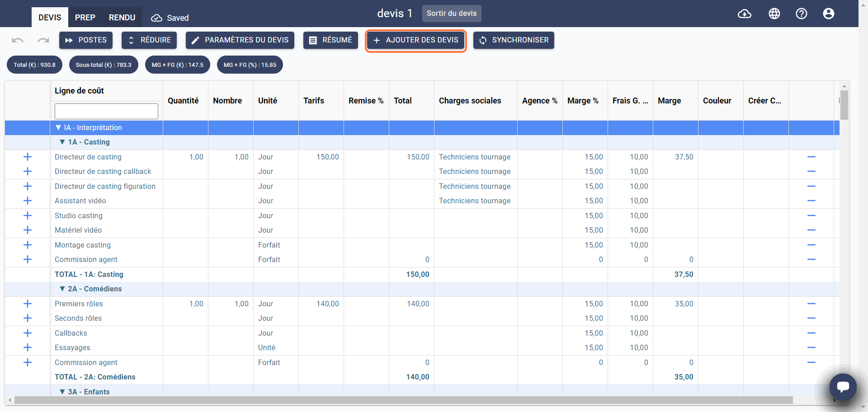Collapse the 2A - Comédiens group
Viewport: 868px width, 412px height.
62,289
